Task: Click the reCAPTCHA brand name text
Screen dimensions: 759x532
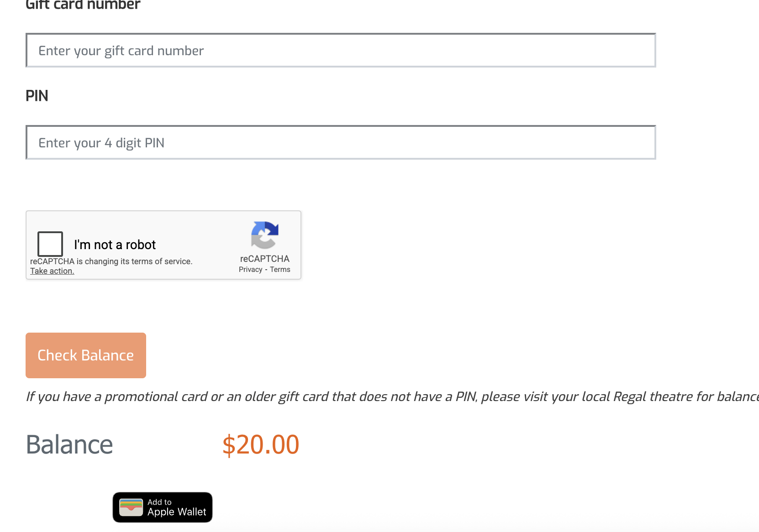Action: click(x=264, y=259)
